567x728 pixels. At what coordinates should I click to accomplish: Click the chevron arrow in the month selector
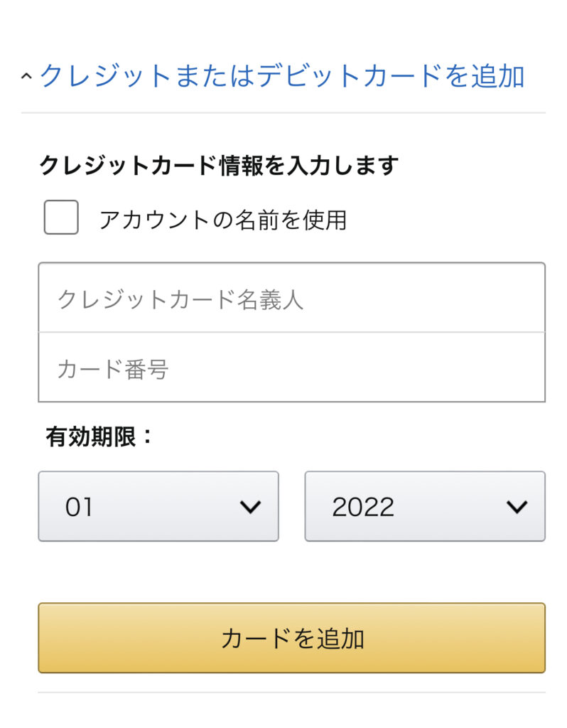(251, 506)
